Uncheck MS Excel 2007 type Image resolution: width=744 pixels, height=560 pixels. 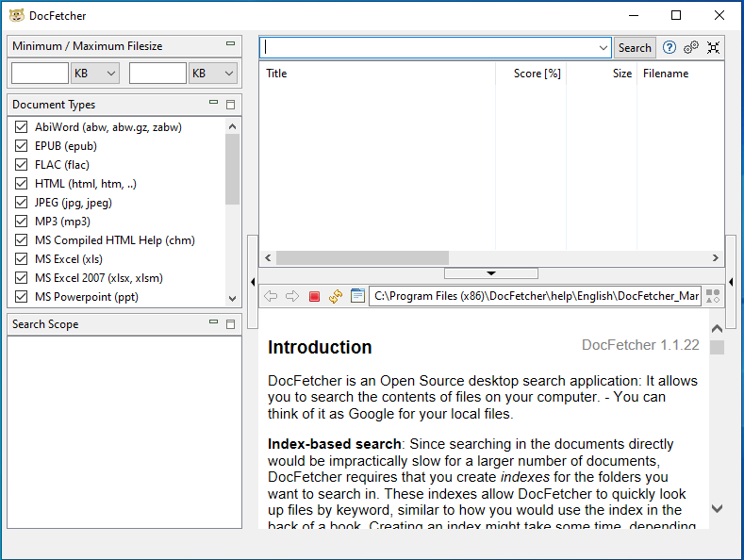point(21,277)
